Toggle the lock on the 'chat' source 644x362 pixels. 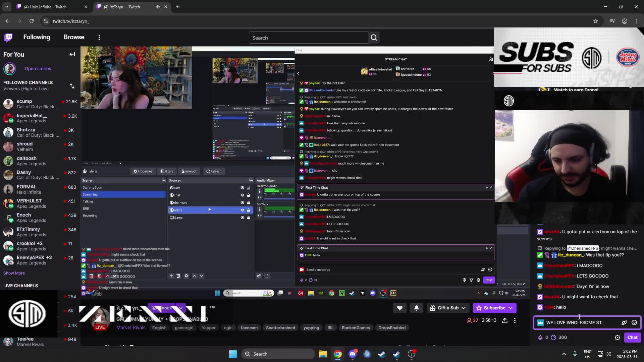pos(249,195)
